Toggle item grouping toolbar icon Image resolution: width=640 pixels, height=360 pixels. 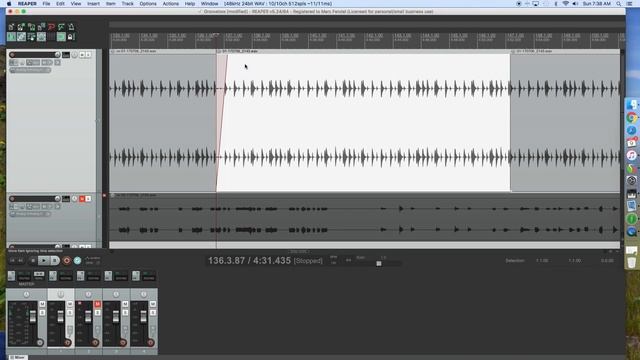coord(21,37)
